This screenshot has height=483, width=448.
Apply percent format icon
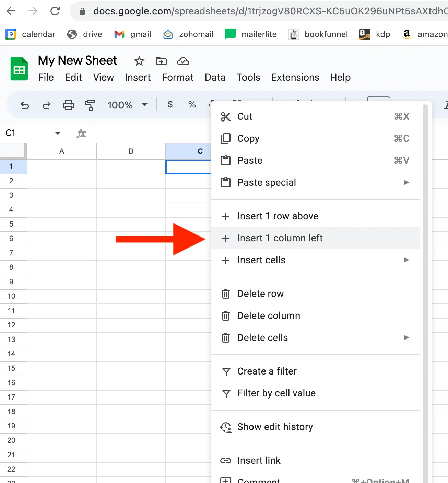pyautogui.click(x=191, y=105)
